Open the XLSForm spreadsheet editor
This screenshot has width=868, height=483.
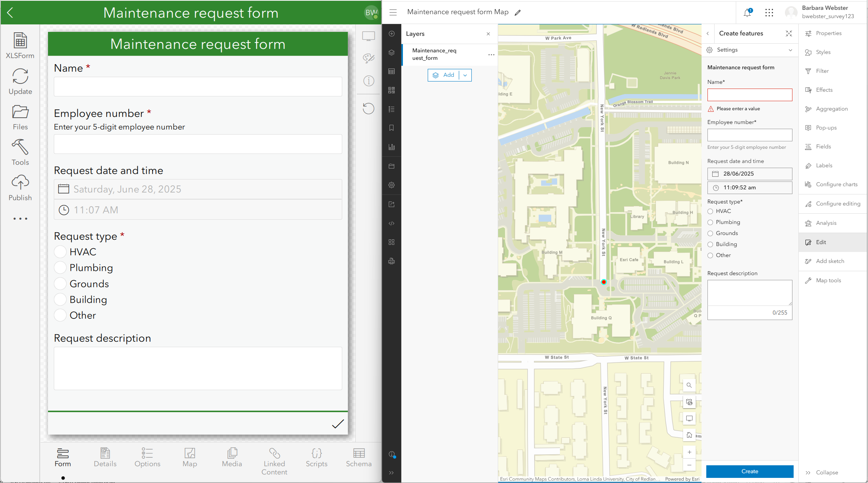click(x=20, y=44)
